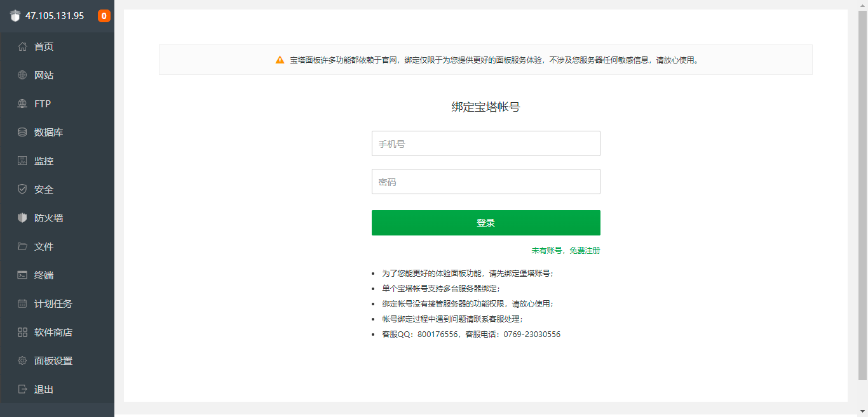Click the 未有账号 text

pos(546,251)
